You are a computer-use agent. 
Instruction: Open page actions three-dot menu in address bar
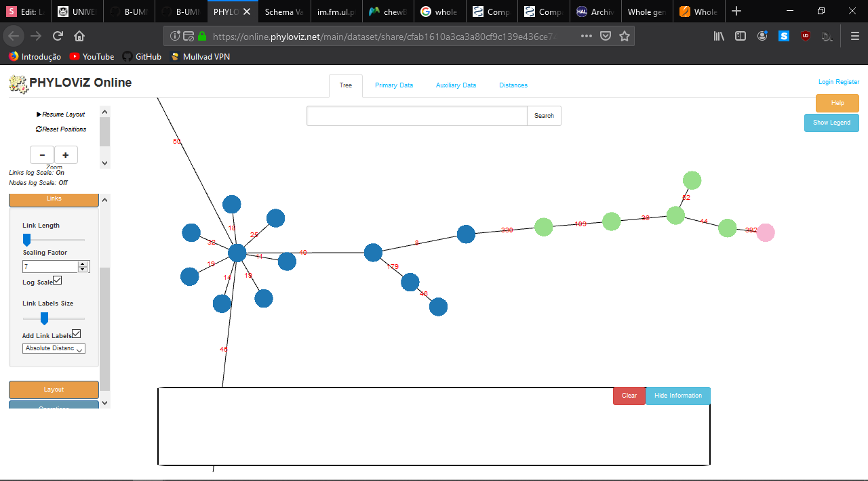pos(587,36)
